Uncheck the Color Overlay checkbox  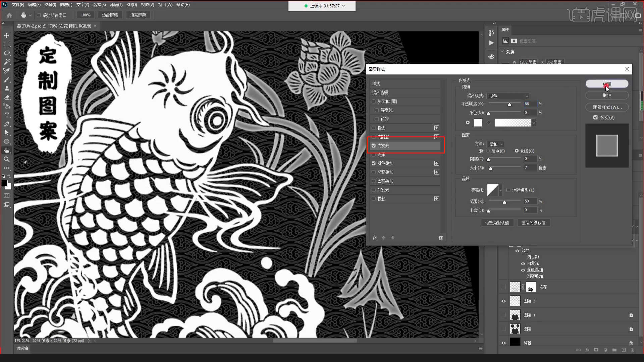(x=374, y=163)
